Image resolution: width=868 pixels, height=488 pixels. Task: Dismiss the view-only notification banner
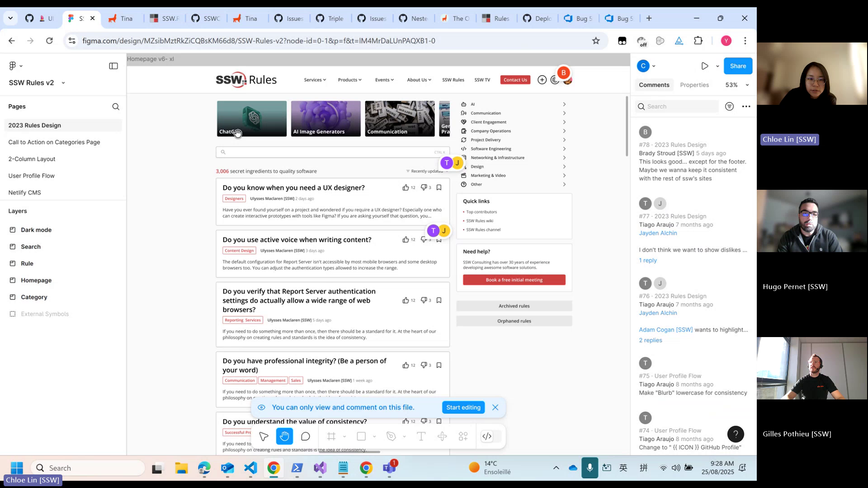(x=495, y=408)
